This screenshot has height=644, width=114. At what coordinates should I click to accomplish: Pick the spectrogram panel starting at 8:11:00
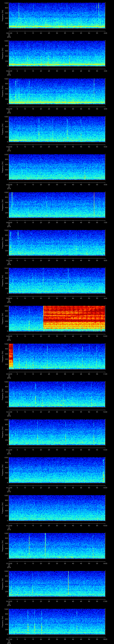(57, 394)
